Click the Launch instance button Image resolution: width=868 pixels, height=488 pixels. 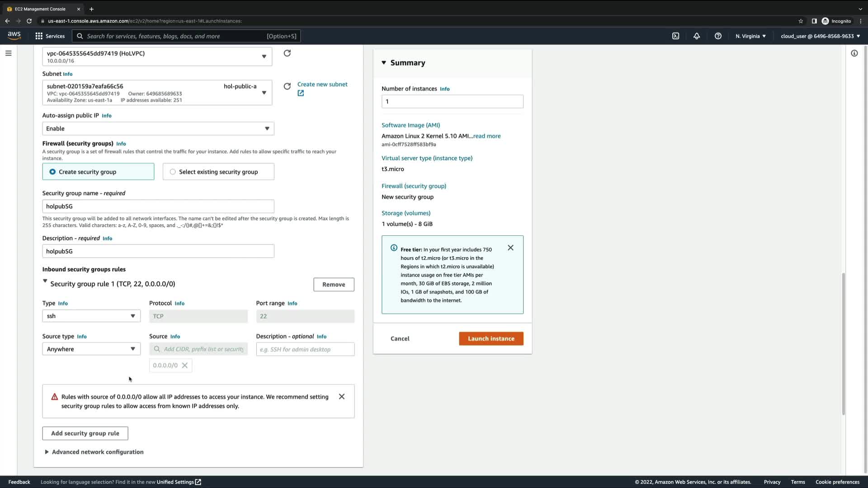coord(491,338)
